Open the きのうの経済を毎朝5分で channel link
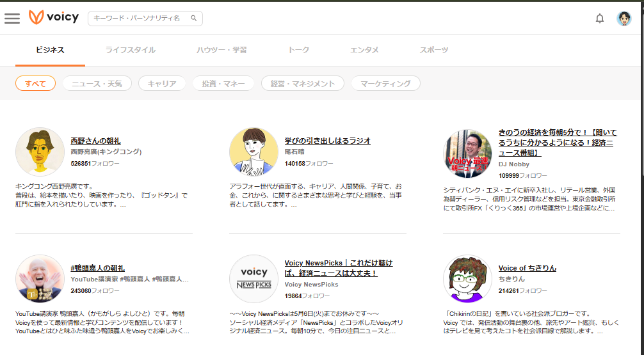Screen dimensions: 644x355 (558, 143)
